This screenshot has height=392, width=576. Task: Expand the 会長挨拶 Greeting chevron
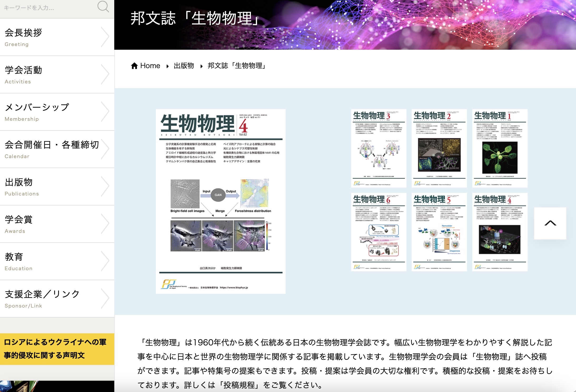105,37
